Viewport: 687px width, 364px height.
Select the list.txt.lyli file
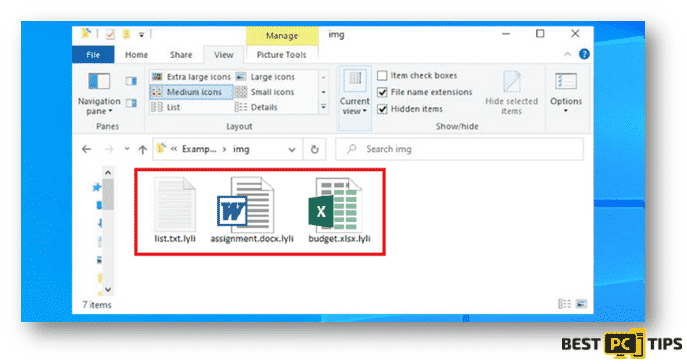pos(175,210)
